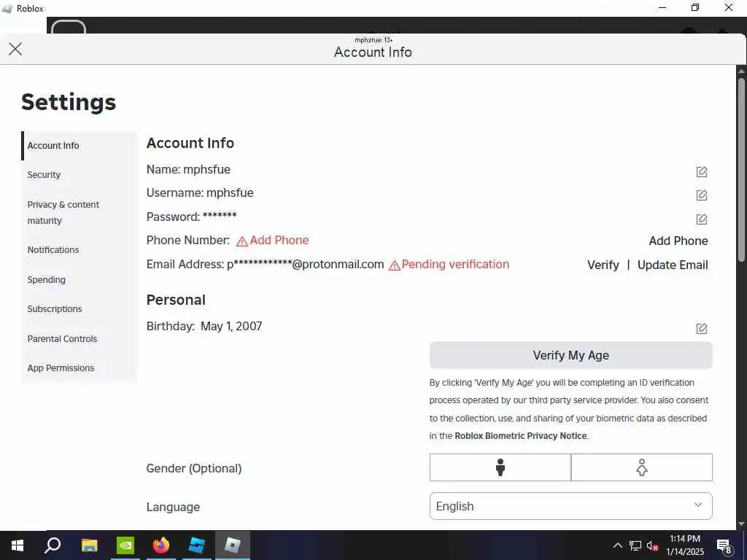The width and height of the screenshot is (747, 560).
Task: Open the NVIDIA app in taskbar
Action: pyautogui.click(x=125, y=545)
